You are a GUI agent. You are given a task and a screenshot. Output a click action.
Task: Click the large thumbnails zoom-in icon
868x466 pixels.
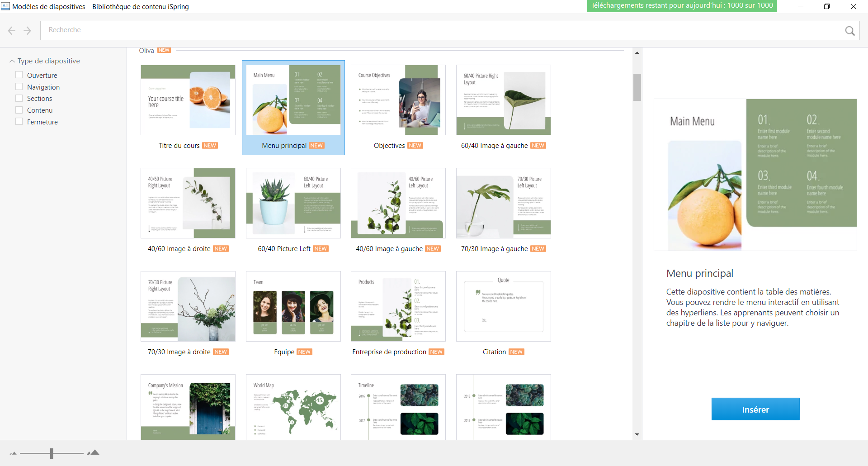[94, 452]
